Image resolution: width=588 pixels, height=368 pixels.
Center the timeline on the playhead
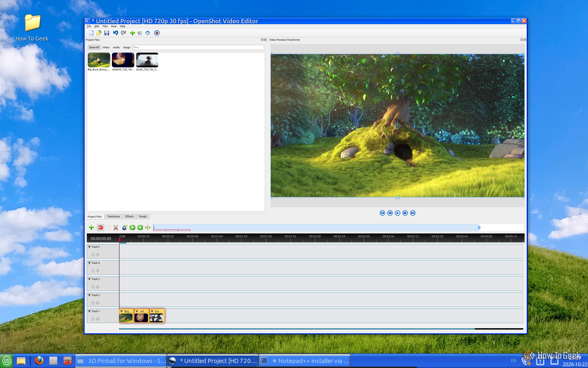(148, 227)
